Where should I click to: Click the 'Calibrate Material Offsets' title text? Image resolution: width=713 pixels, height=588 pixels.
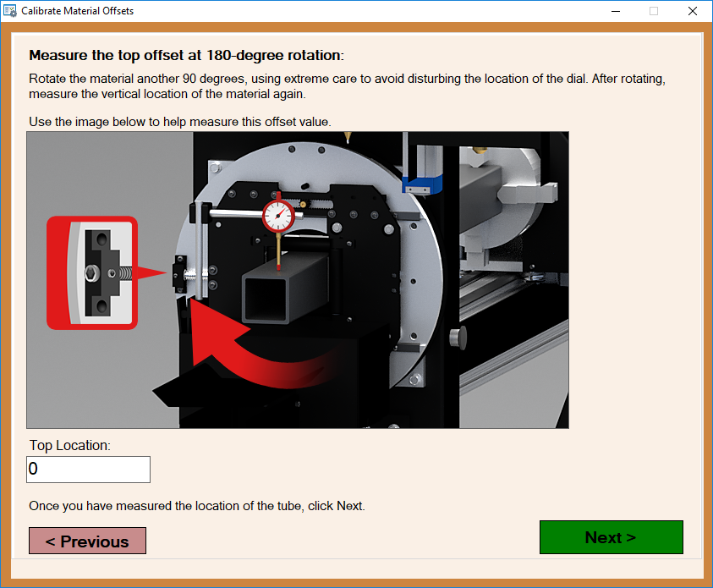77,11
